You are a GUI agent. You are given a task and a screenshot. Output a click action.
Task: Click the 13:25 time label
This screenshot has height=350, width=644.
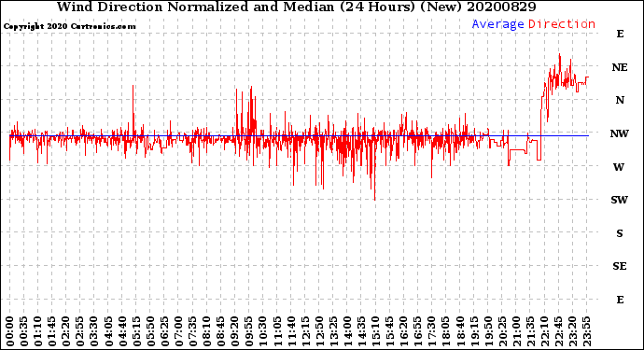(x=333, y=331)
